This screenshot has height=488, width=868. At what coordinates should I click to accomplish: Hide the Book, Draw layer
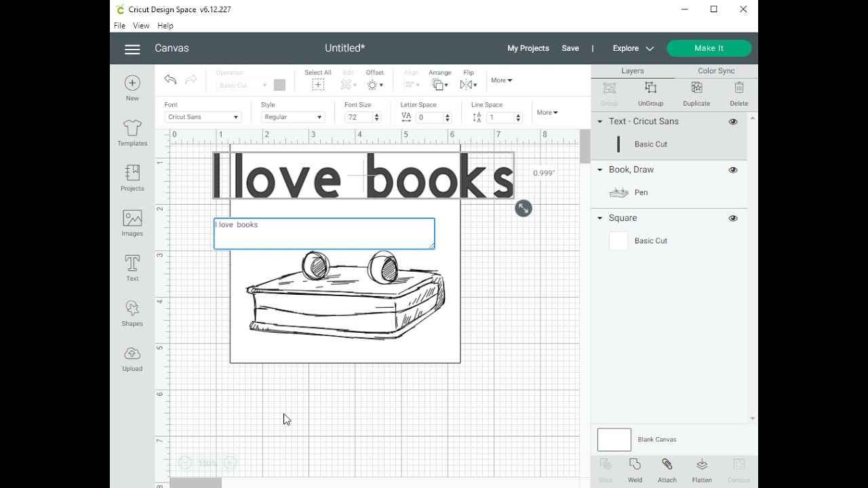pyautogui.click(x=733, y=170)
